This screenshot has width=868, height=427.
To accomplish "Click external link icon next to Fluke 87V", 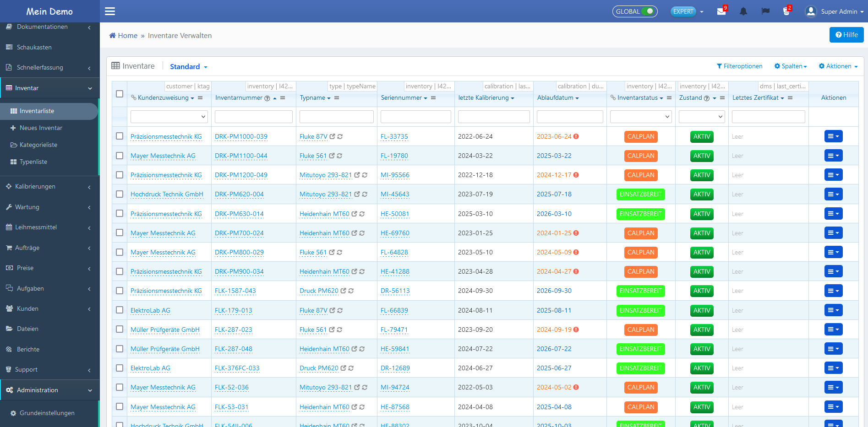I will click(x=333, y=136).
